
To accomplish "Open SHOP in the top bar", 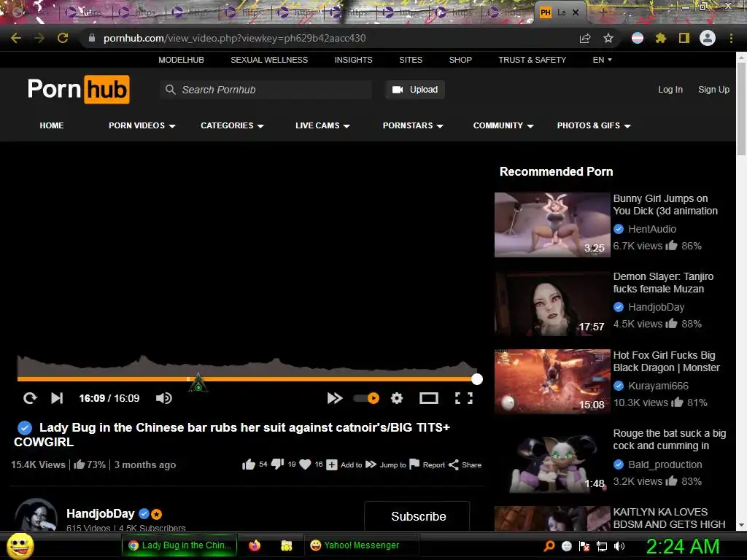I will [460, 60].
